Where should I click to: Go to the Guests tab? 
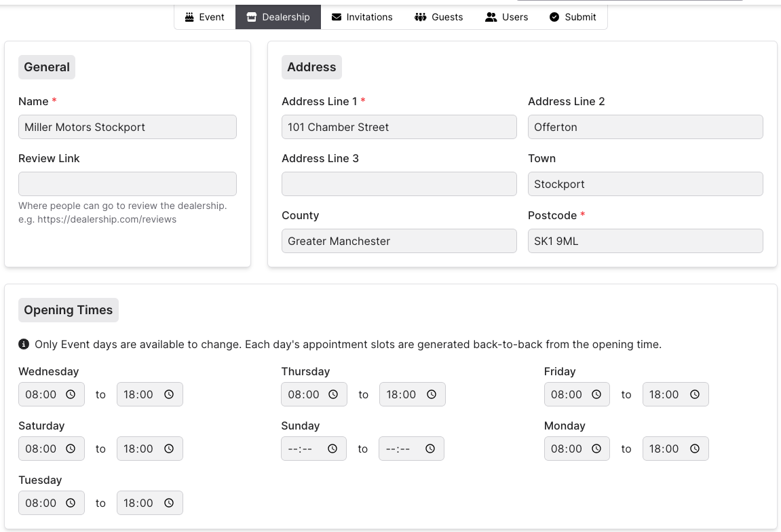(438, 17)
